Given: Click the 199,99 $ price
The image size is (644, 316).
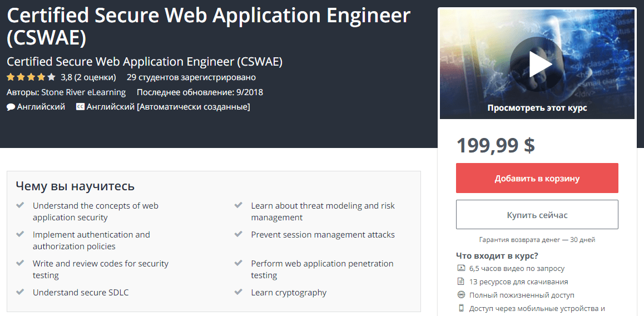Looking at the screenshot, I should click(496, 145).
